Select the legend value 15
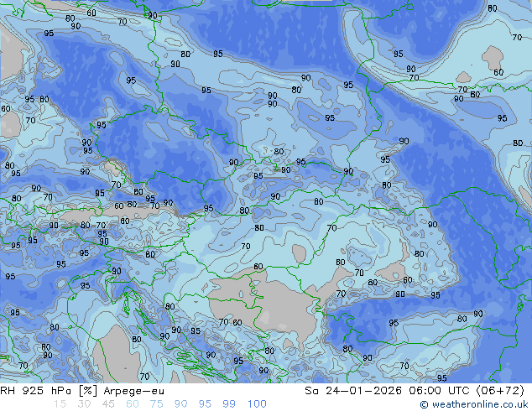This screenshot has height=411, width=532. tap(60, 404)
